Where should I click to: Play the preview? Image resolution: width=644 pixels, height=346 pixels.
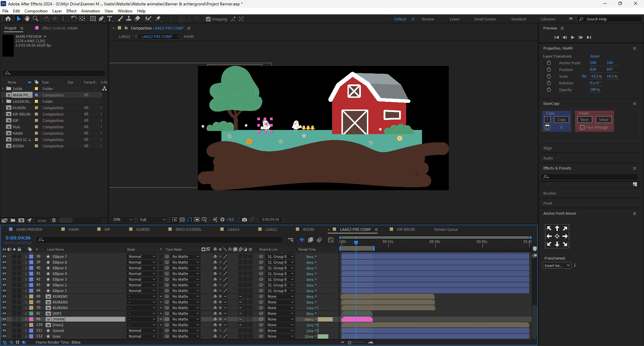pos(573,37)
